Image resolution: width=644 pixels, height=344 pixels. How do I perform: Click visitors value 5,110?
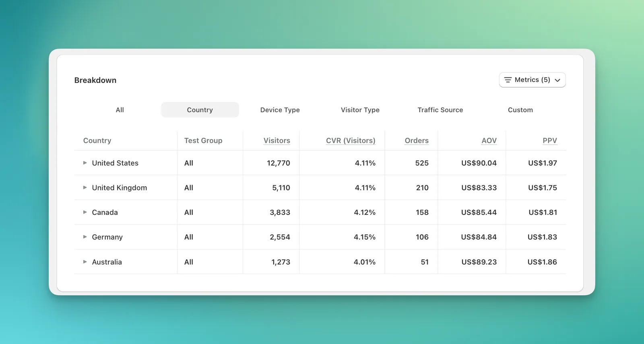[x=281, y=187]
